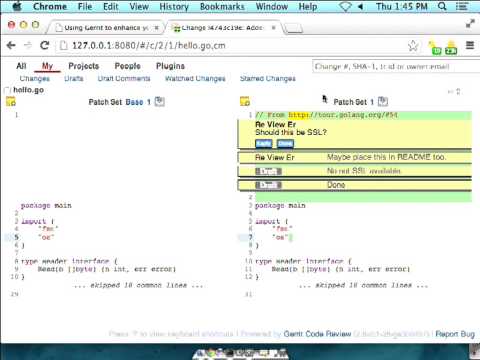Open the Chrome hamburger menu
The width and height of the screenshot is (480, 360).
click(470, 45)
